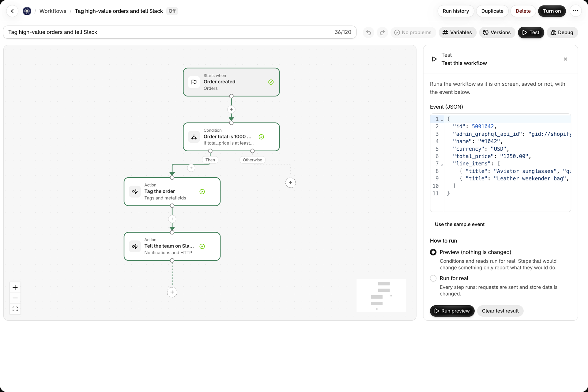588x392 pixels.
Task: Select Preview (nothing is changed) option
Action: [x=433, y=252]
